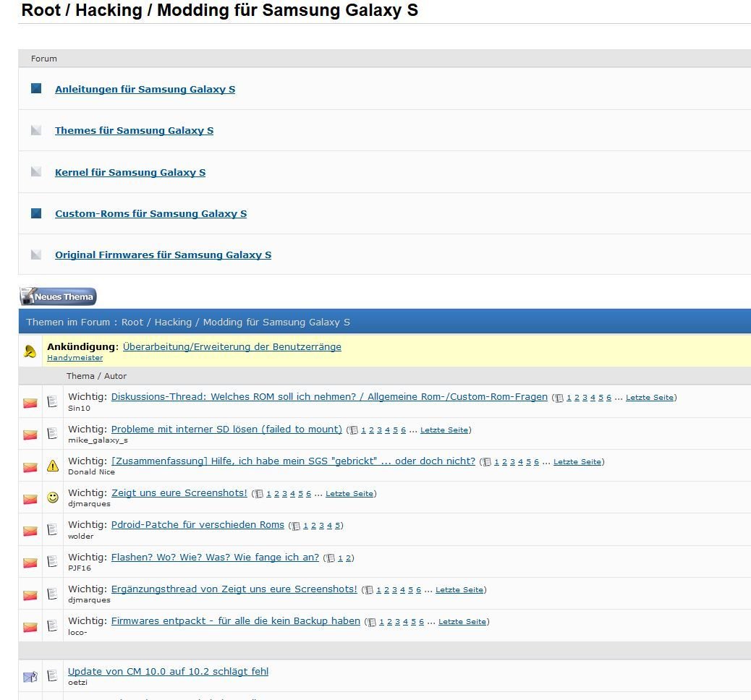Click red envelope icon of Diskussions-Thread row

[30, 403]
